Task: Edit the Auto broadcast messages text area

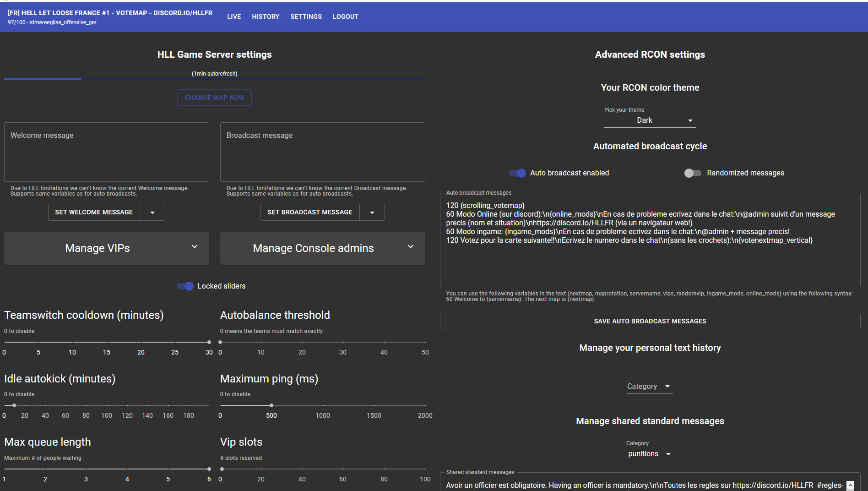Action: pyautogui.click(x=650, y=240)
